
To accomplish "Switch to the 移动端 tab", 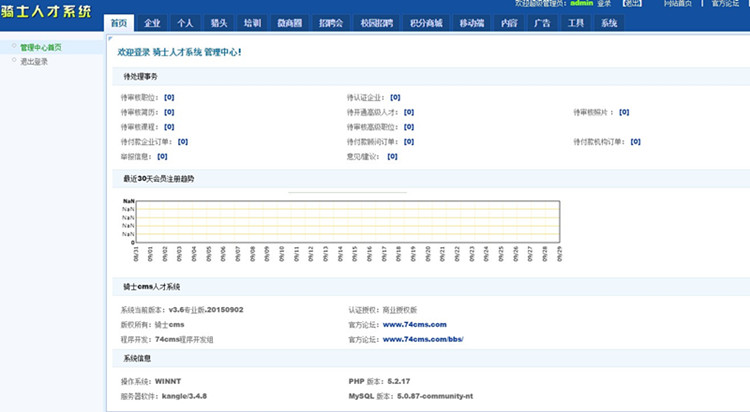I will pyautogui.click(x=472, y=22).
